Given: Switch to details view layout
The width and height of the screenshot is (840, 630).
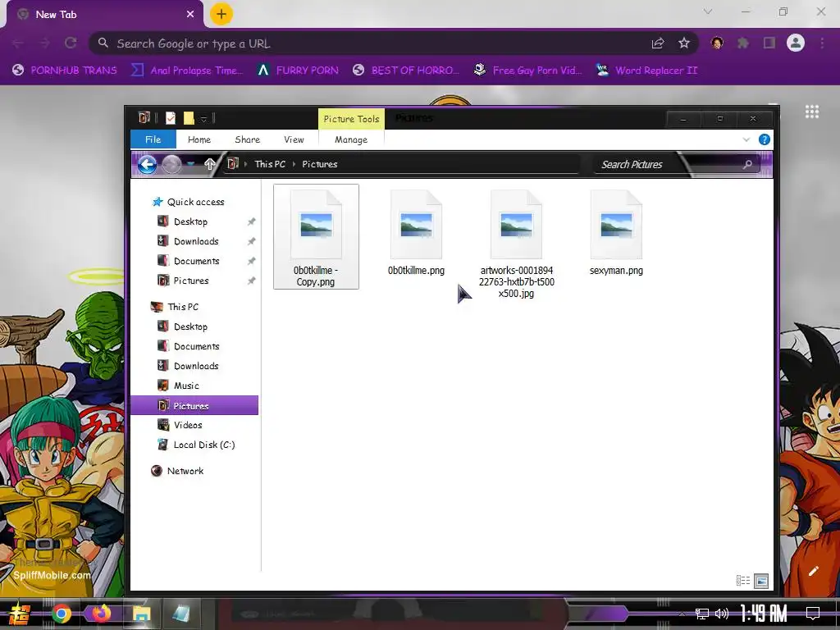Looking at the screenshot, I should pos(743,581).
